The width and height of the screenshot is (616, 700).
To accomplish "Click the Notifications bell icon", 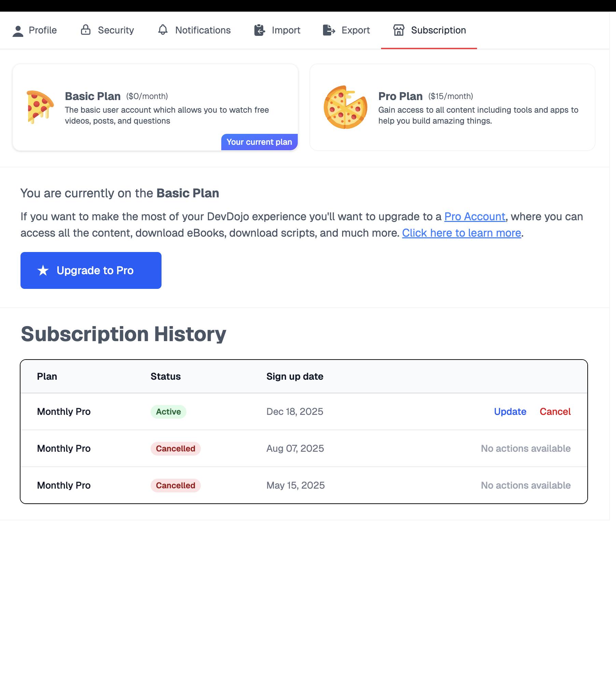I will [x=163, y=30].
